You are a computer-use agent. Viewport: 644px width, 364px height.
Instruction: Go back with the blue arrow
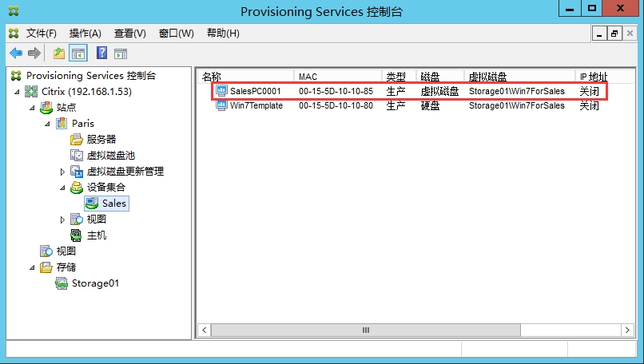point(16,53)
